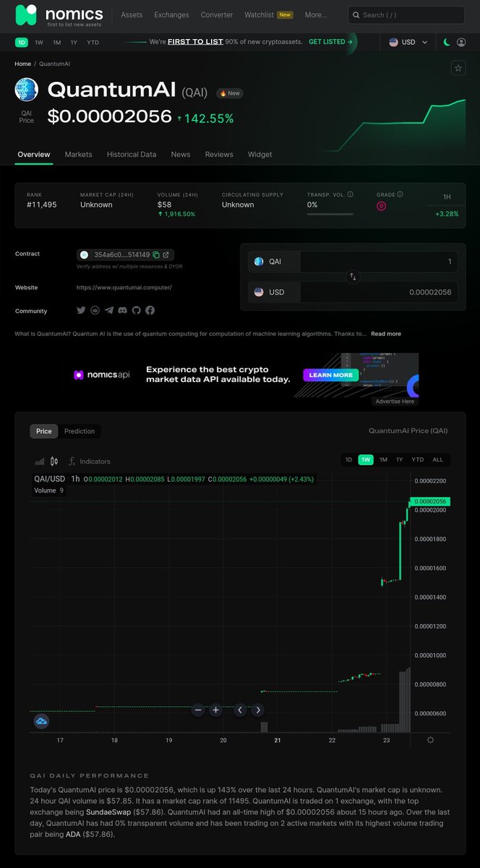This screenshot has height=868, width=480.
Task: Open QuantumAI Twitter community link
Action: (x=81, y=310)
